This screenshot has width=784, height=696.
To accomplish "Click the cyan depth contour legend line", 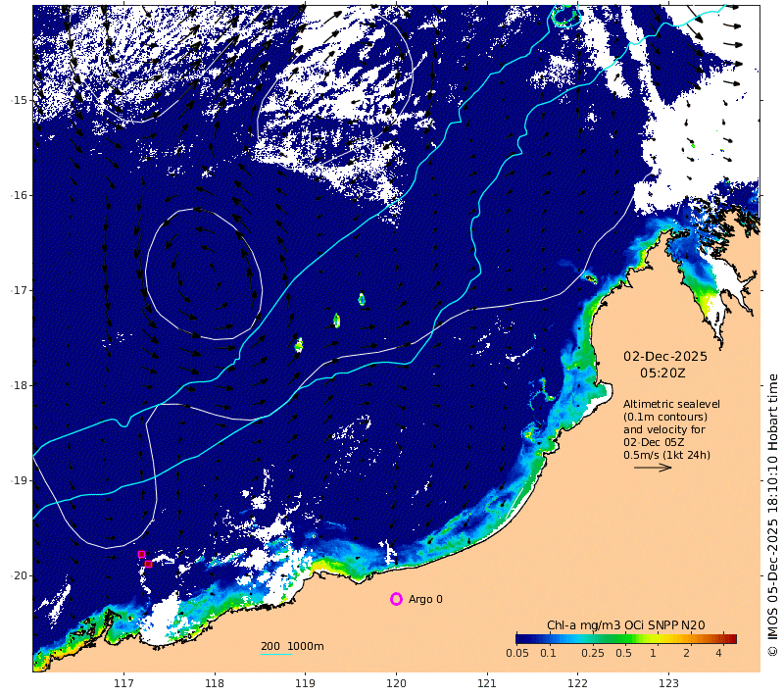I will point(276,654).
